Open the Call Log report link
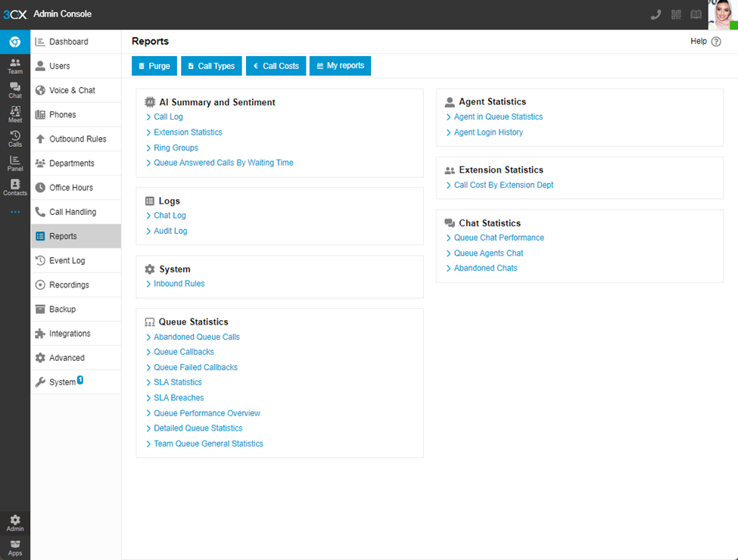 (168, 117)
